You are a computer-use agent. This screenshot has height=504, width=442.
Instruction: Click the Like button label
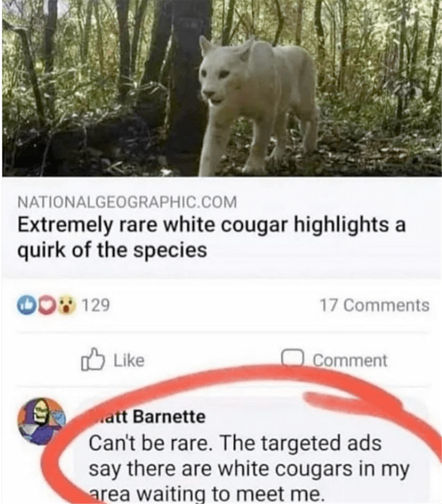129,360
